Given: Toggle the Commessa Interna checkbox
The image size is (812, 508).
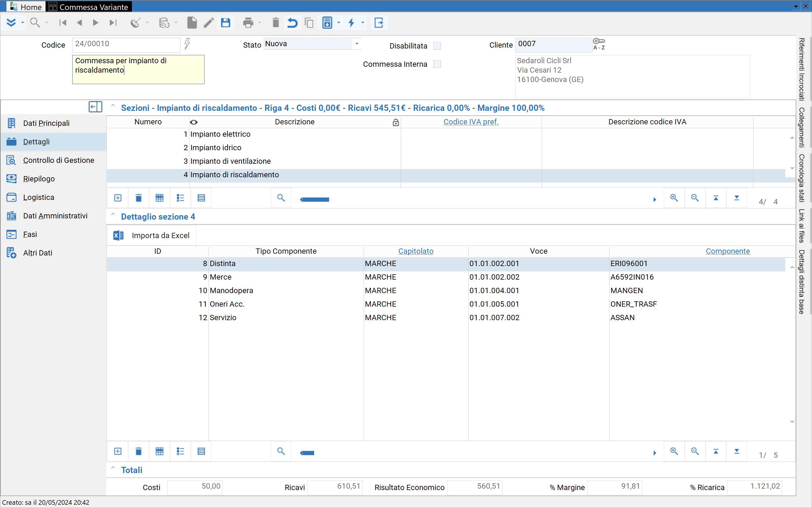Looking at the screenshot, I should pyautogui.click(x=437, y=64).
